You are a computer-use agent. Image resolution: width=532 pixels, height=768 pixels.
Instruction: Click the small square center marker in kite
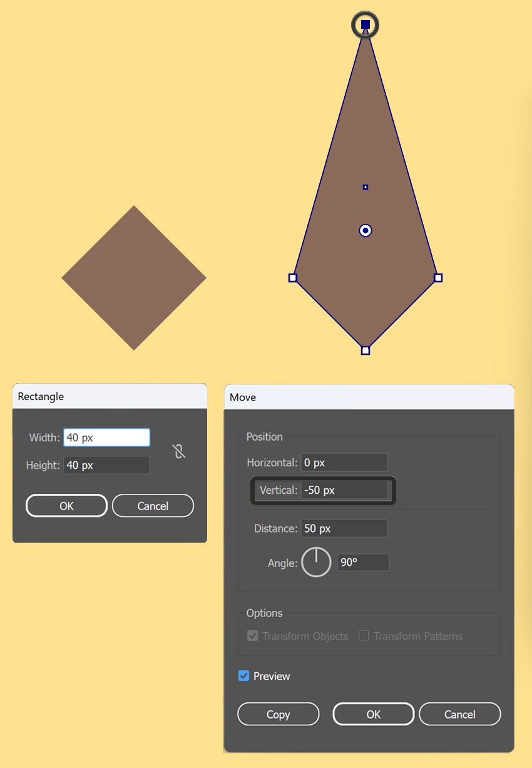(366, 187)
